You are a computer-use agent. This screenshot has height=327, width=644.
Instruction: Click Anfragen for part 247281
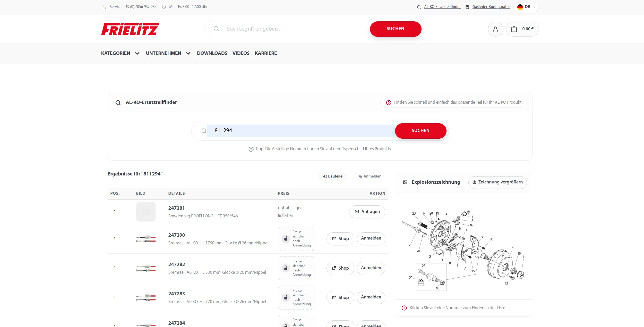[367, 212]
